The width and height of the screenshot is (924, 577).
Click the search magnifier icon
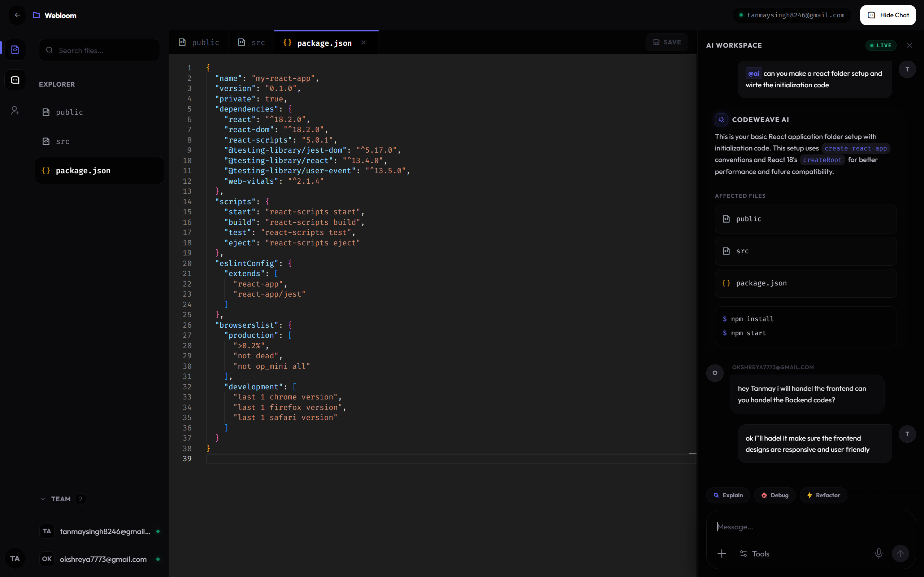(x=49, y=50)
